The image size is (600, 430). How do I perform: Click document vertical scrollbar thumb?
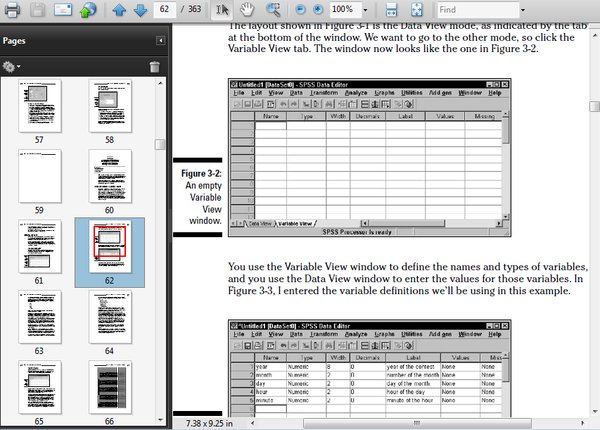595,106
